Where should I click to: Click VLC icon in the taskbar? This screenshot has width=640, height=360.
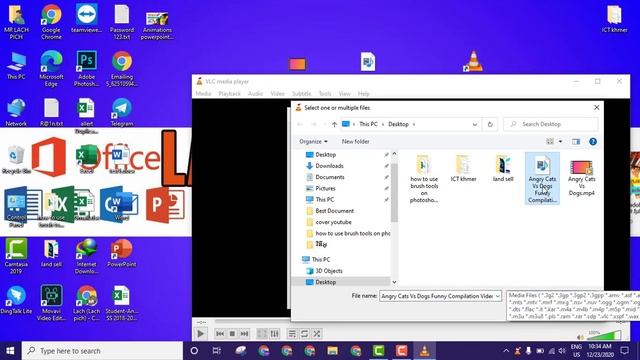424,351
